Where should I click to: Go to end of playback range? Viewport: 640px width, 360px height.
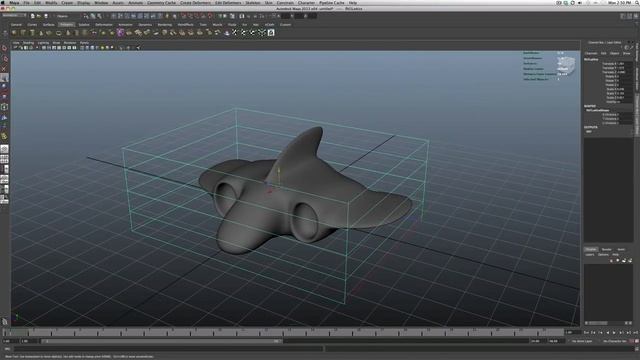[636, 333]
